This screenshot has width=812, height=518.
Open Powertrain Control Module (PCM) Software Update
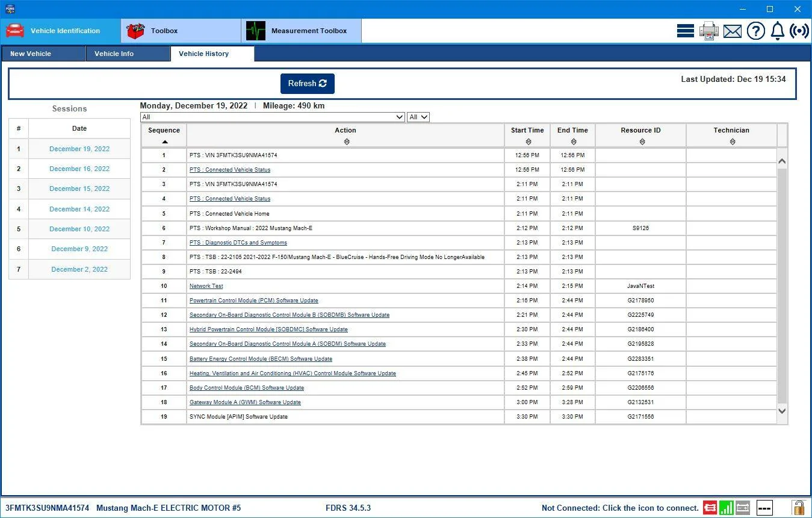pos(254,301)
